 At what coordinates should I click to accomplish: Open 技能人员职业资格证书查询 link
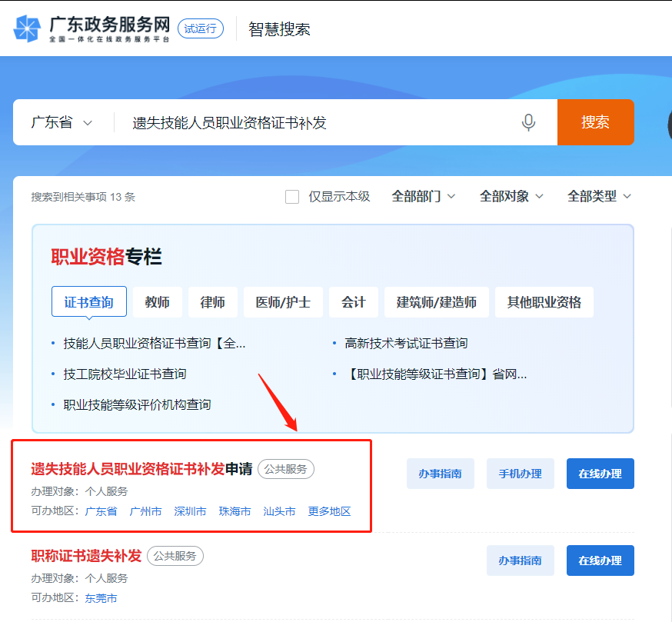155,343
